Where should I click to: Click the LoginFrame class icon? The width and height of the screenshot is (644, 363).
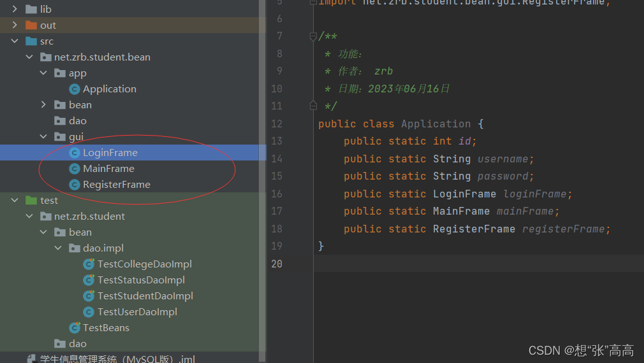pos(75,153)
